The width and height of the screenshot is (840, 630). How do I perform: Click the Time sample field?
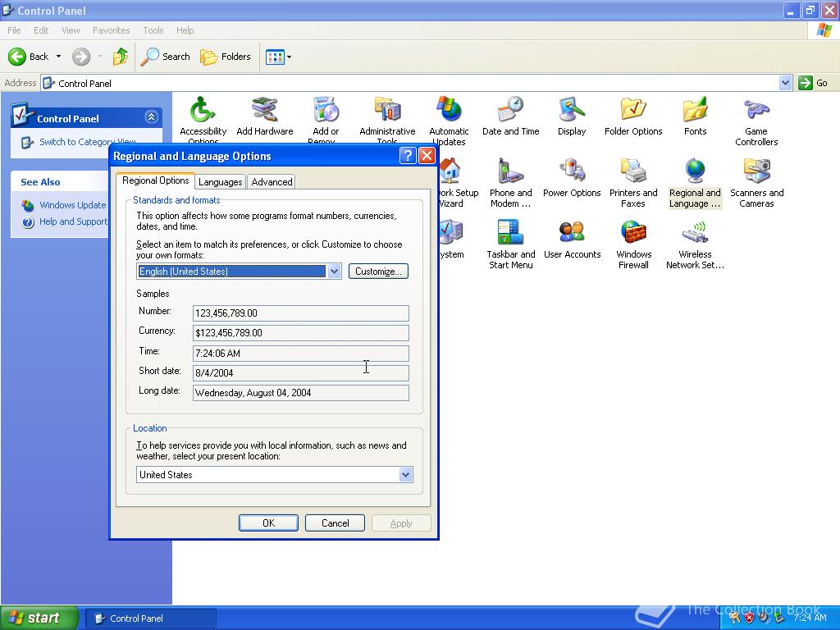pyautogui.click(x=300, y=353)
